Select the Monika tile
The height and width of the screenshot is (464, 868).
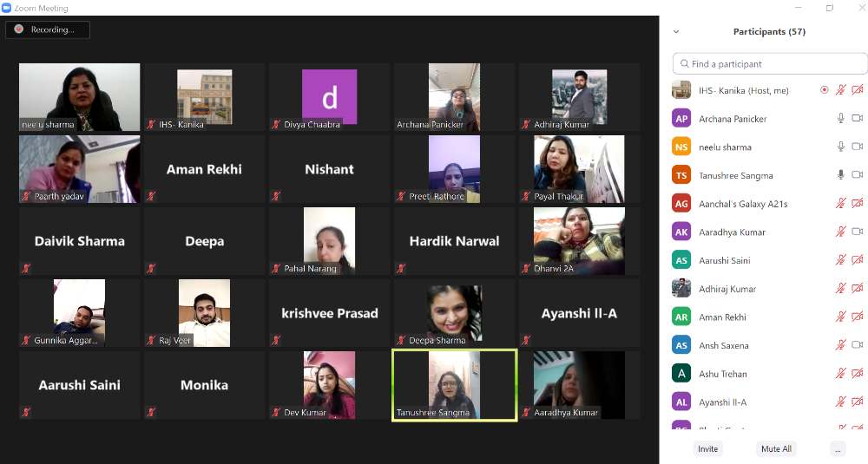[204, 385]
